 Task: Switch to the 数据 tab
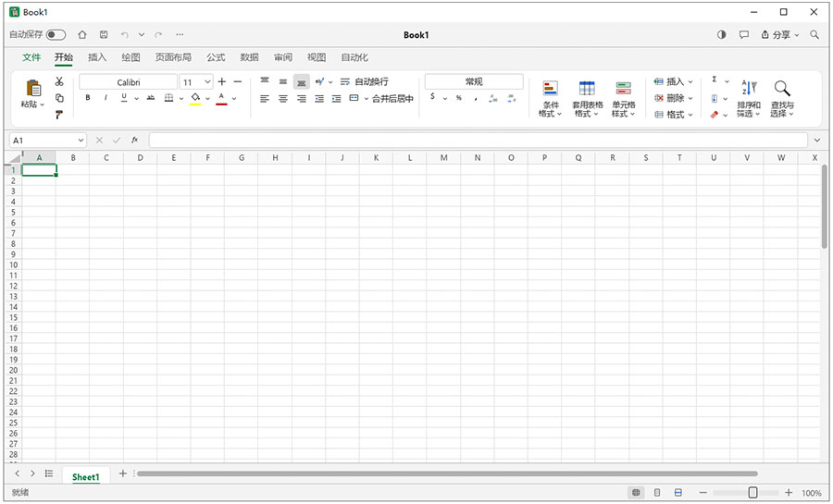[249, 57]
